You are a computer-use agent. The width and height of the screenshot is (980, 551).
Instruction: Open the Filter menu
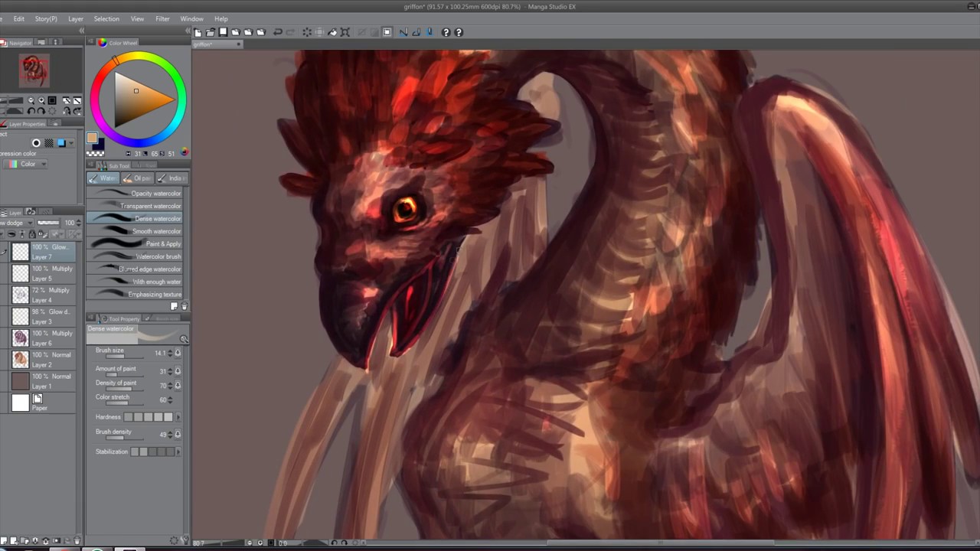[162, 18]
